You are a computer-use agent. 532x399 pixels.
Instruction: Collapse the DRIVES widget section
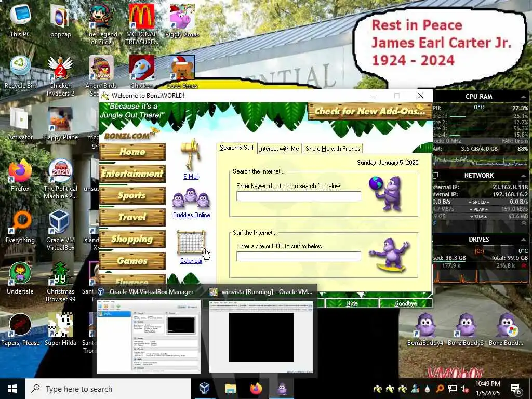pos(524,240)
